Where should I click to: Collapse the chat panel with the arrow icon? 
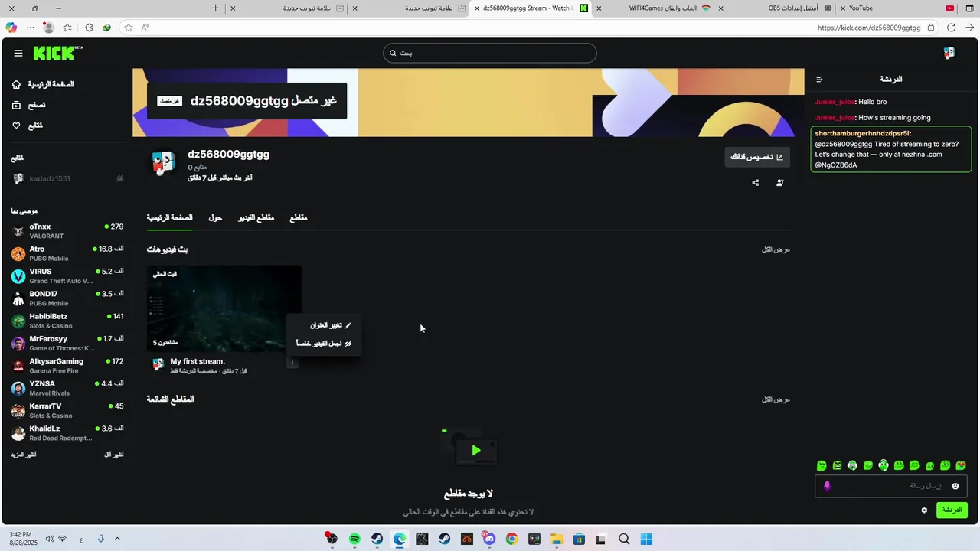tap(819, 80)
